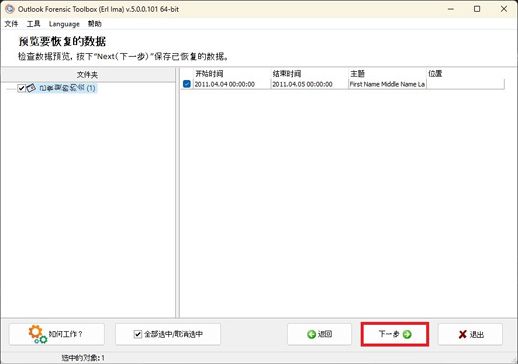Sort by 位置 column header
Image resolution: width=518 pixels, height=364 pixels.
(x=466, y=74)
